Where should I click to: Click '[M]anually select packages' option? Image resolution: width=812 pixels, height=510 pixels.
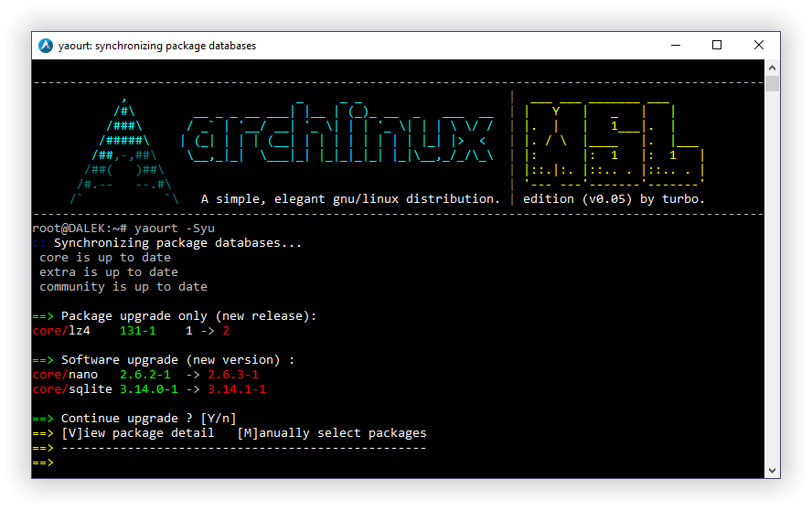point(332,433)
